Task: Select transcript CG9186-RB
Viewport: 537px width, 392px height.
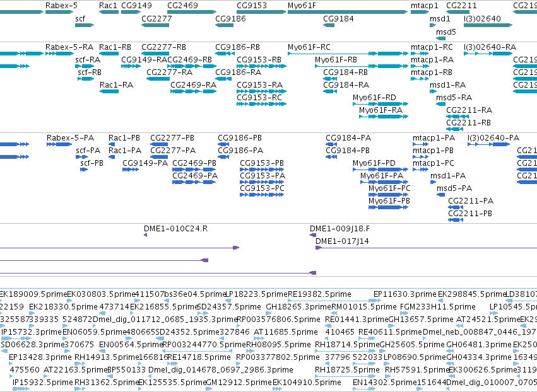Action: [237, 47]
